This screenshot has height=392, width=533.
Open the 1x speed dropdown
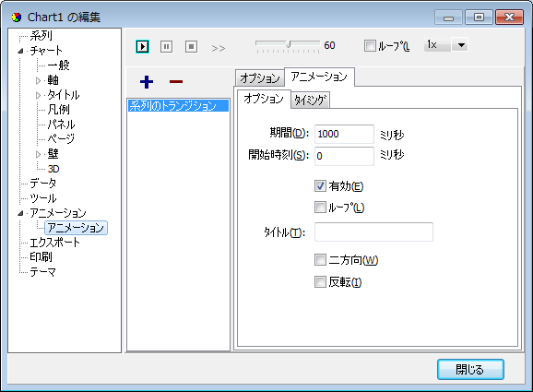tap(461, 45)
